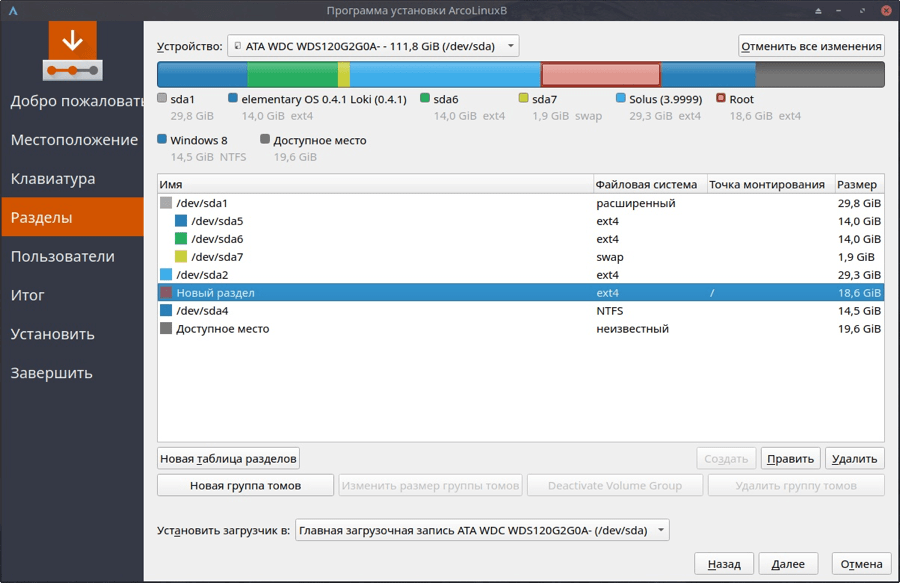The width and height of the screenshot is (900, 583).
Task: Click the yellow sda7 swap legend square
Action: 524,99
